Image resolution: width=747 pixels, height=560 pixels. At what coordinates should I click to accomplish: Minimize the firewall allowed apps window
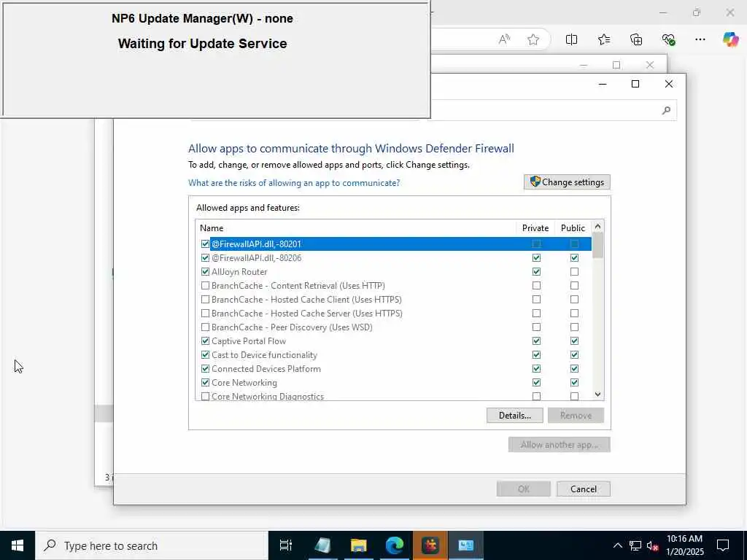(602, 84)
